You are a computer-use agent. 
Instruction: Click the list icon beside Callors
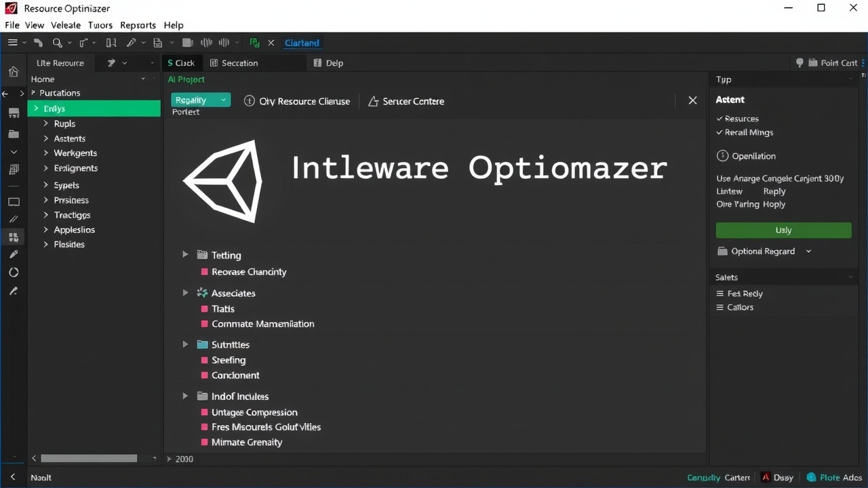[x=720, y=307]
